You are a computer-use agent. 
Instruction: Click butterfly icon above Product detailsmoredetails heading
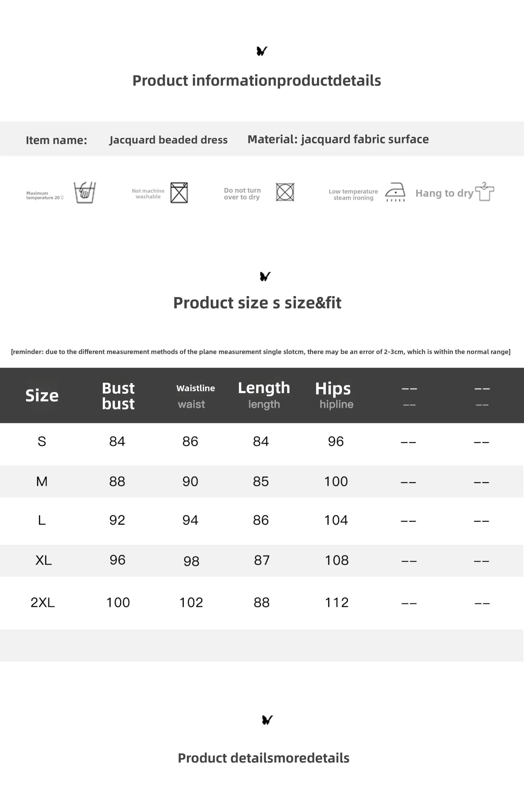coord(267,720)
